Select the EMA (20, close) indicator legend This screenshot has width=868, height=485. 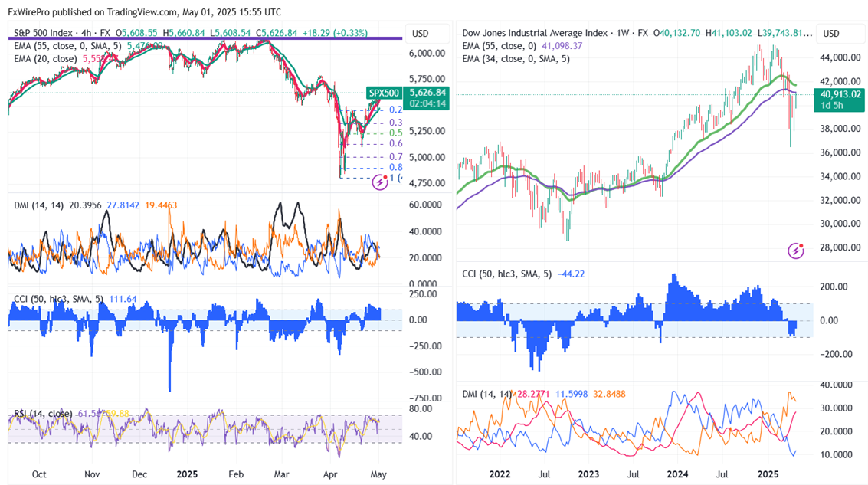pyautogui.click(x=45, y=59)
